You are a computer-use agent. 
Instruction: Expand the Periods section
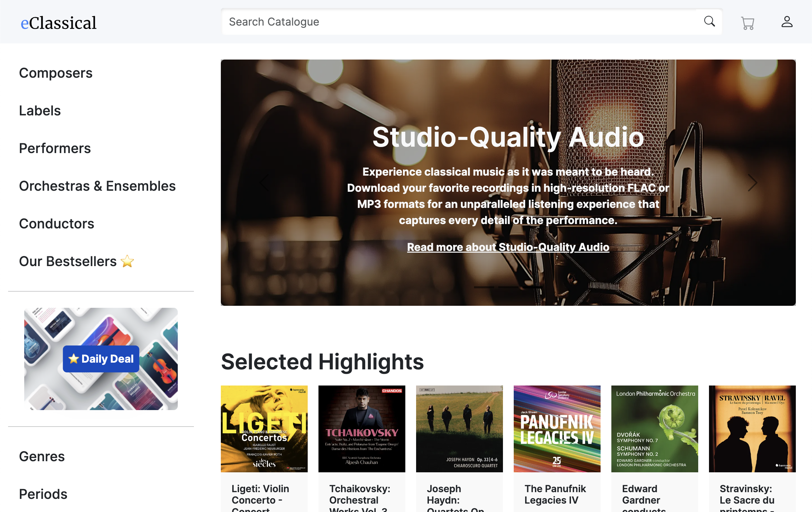tap(43, 494)
